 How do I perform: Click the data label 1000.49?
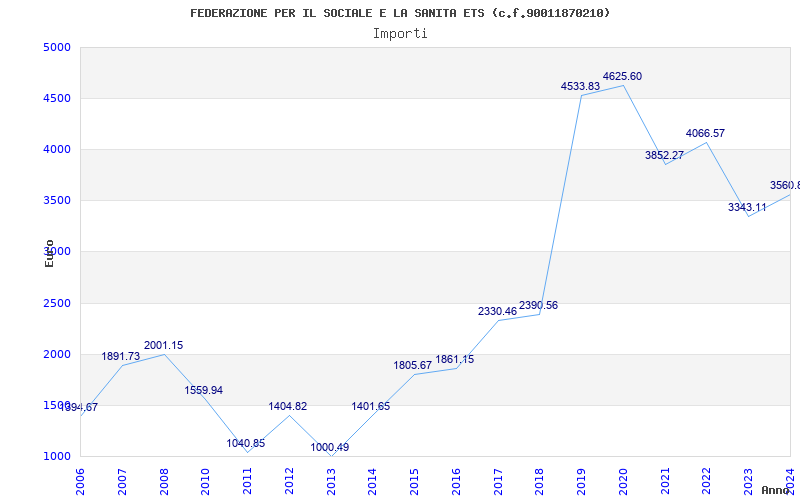pos(330,447)
